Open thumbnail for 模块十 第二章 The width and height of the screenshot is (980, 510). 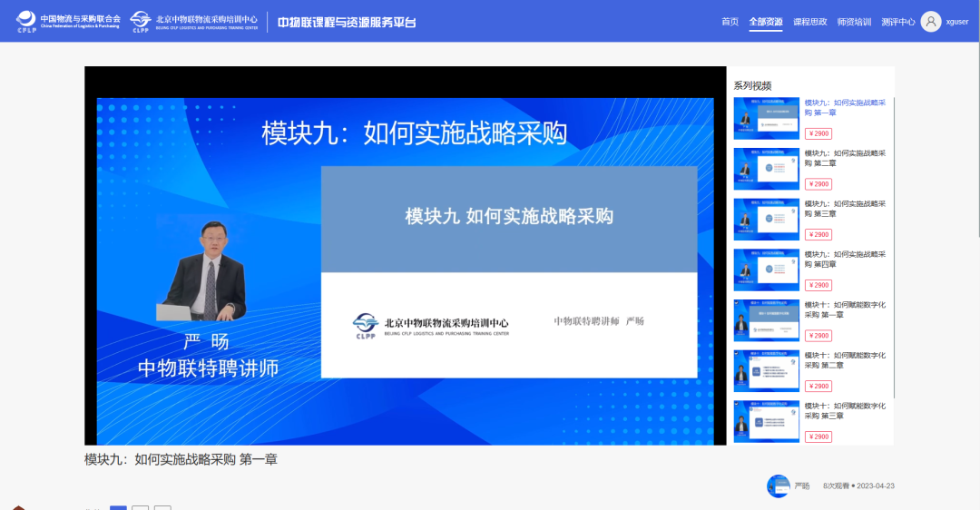point(766,371)
